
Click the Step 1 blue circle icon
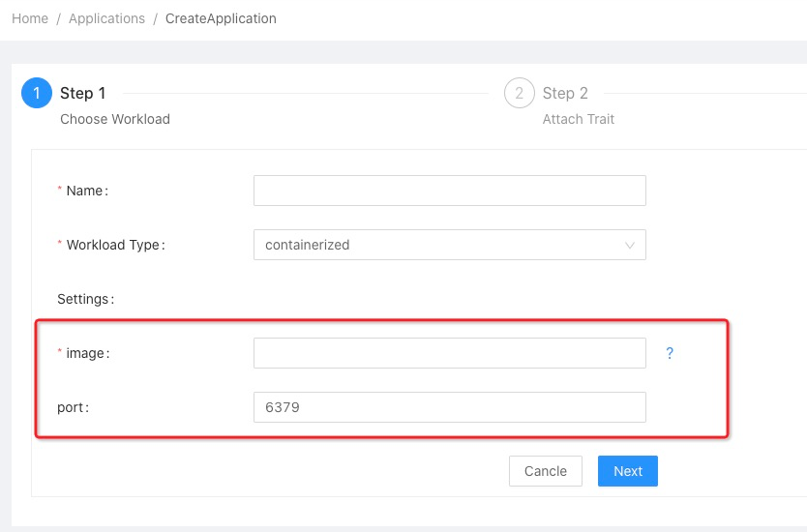pos(37,93)
